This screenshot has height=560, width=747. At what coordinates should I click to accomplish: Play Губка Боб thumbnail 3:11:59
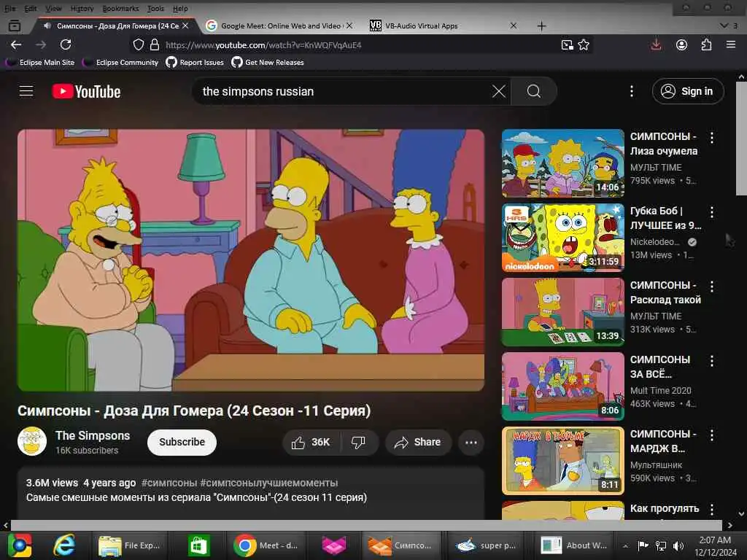click(x=562, y=238)
